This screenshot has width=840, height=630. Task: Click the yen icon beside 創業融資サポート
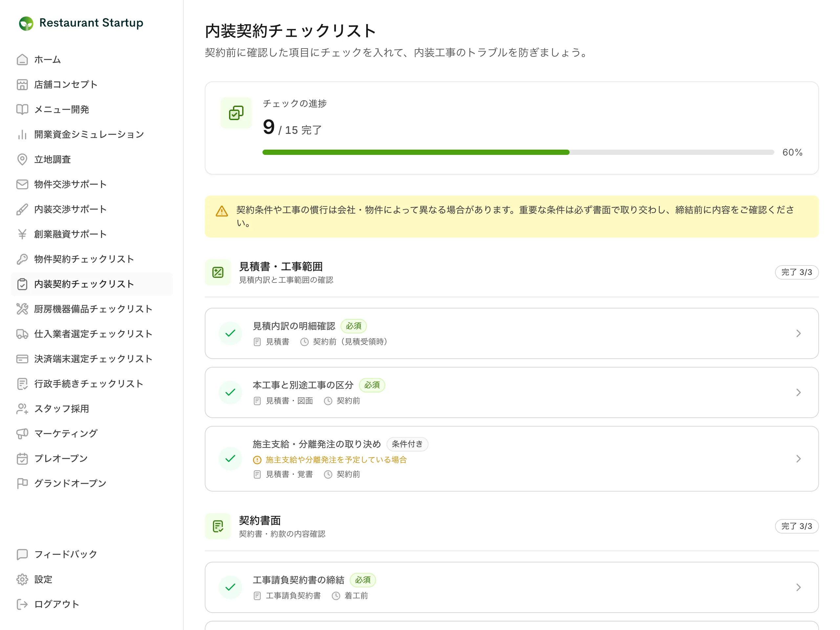22,234
